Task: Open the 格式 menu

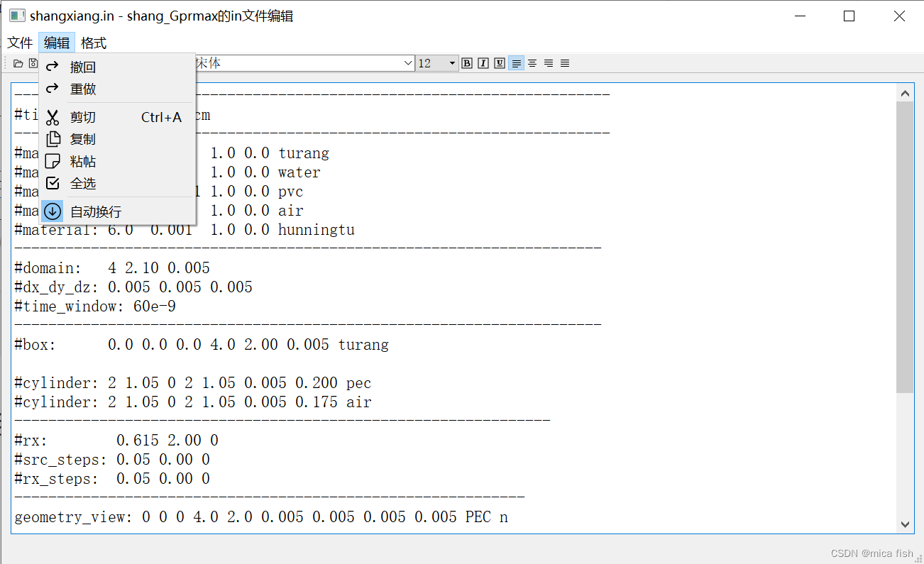Action: click(94, 43)
